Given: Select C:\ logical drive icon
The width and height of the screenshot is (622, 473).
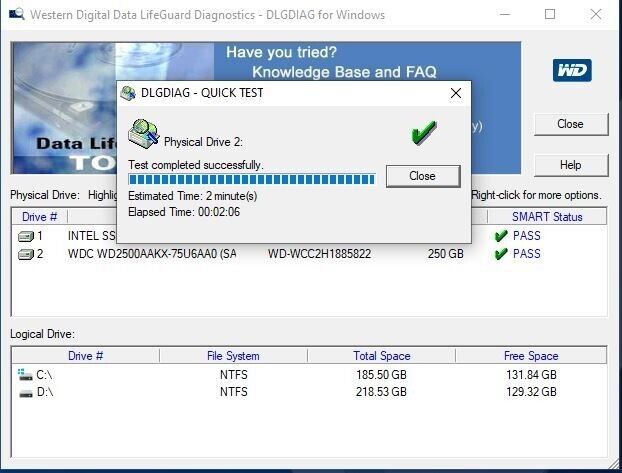Looking at the screenshot, I should coord(25,375).
